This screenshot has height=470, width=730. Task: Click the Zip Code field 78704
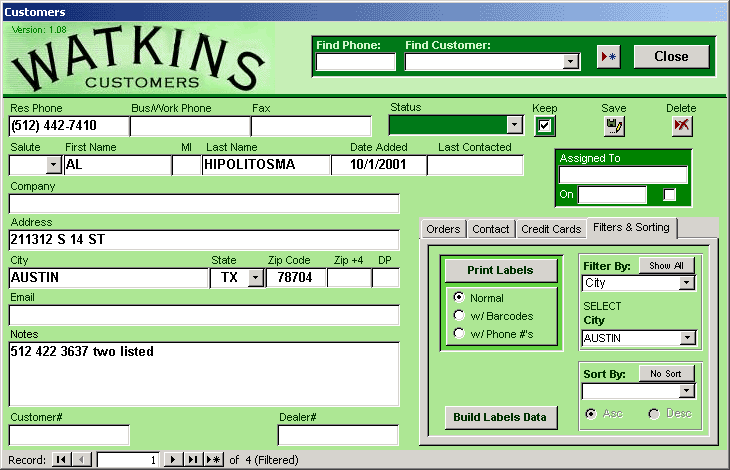click(296, 278)
